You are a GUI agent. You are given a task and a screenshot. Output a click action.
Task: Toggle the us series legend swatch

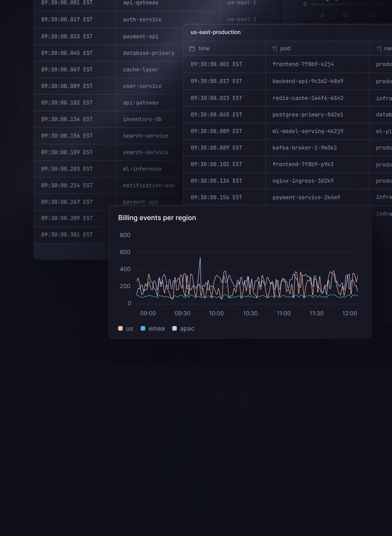[120, 329]
